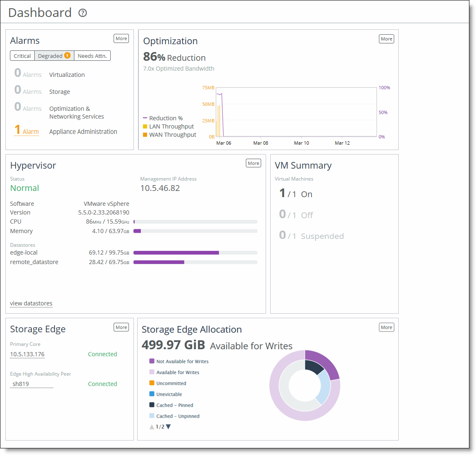This screenshot has height=455, width=476.
Task: Click the Cached – Pinned dark legend square
Action: coord(152,405)
